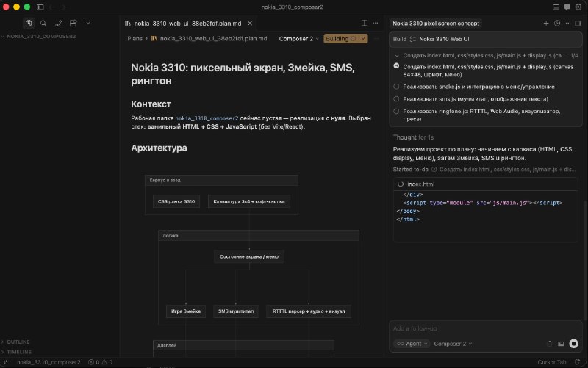Click the plan.md file breadcrumb
This screenshot has height=368, width=588.
209,39
